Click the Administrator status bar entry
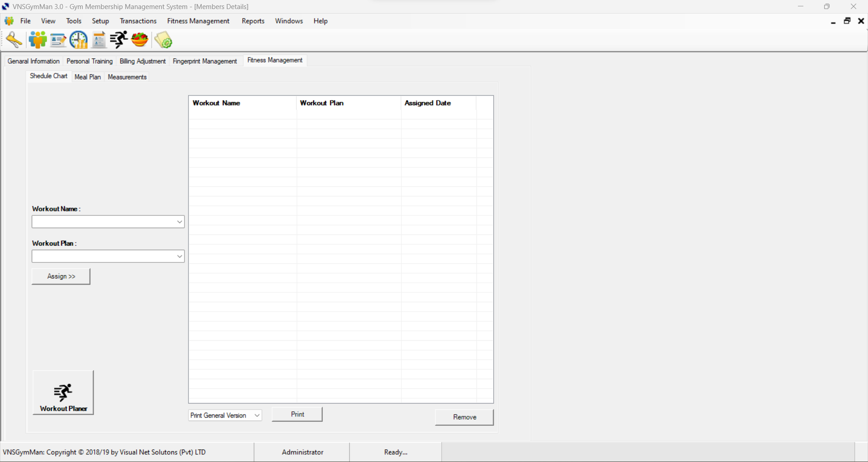The image size is (868, 462). pyautogui.click(x=302, y=452)
